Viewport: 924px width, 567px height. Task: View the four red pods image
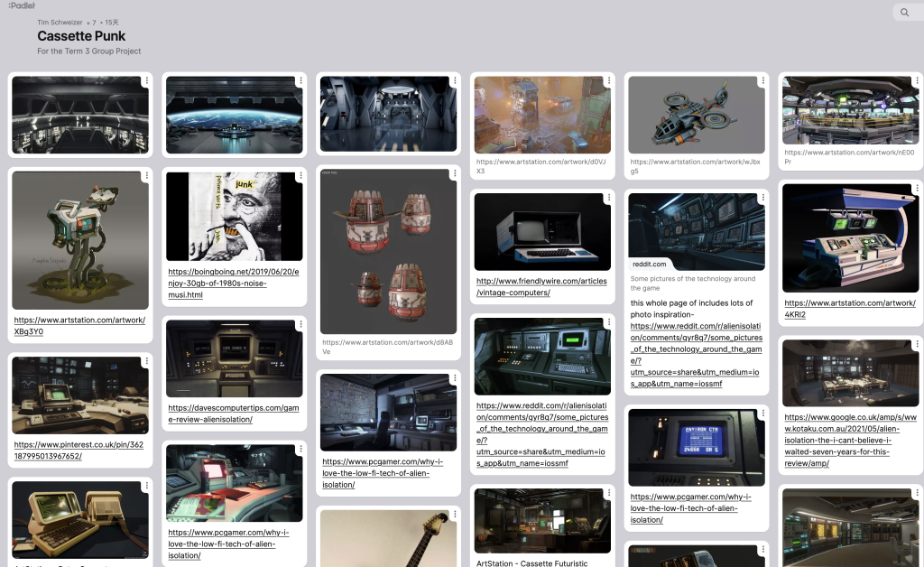click(x=388, y=252)
